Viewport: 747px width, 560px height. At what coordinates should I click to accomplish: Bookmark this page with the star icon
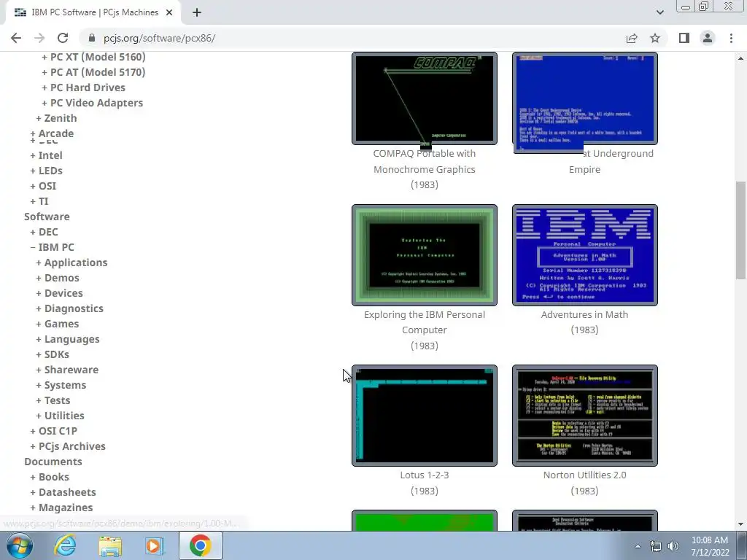point(655,38)
